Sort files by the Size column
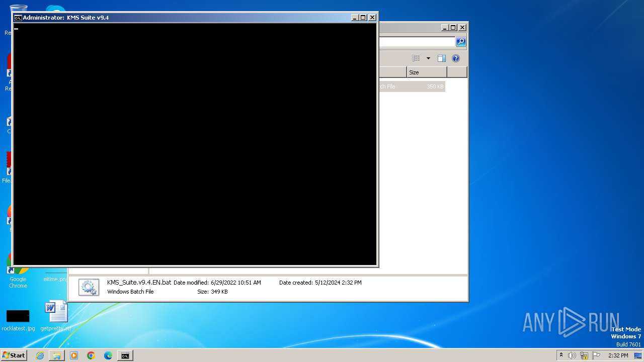Image resolution: width=644 pixels, height=362 pixels. (427, 72)
